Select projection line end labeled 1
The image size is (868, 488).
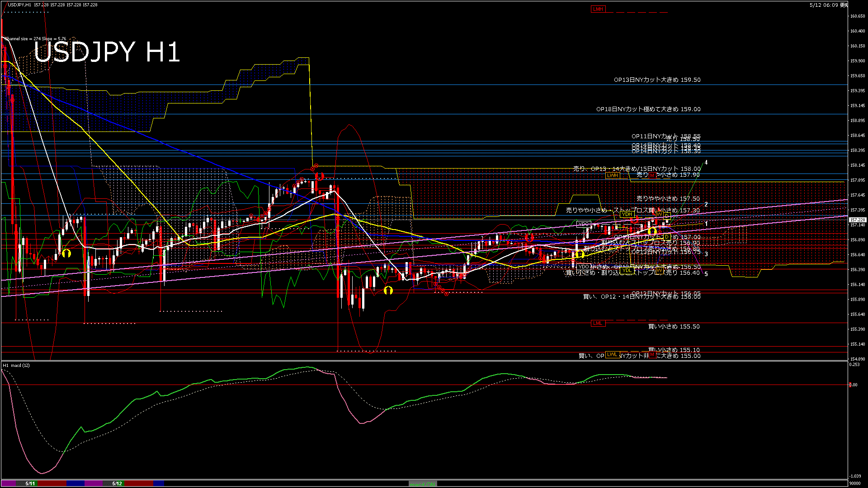coord(706,224)
